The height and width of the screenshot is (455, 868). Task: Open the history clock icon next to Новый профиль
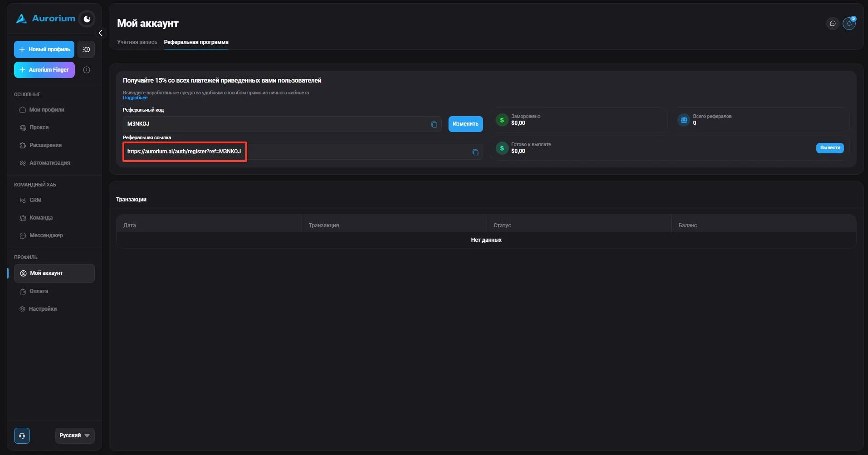(86, 49)
